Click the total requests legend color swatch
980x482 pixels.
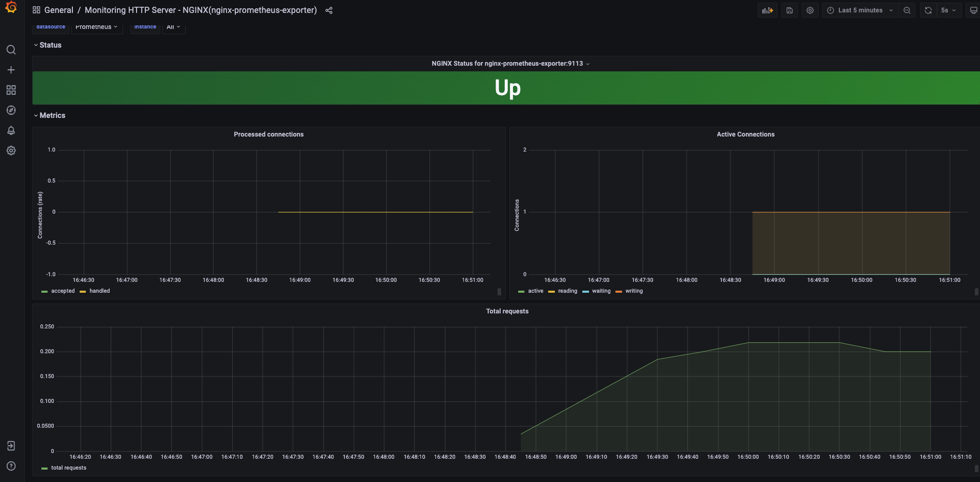pos(44,469)
